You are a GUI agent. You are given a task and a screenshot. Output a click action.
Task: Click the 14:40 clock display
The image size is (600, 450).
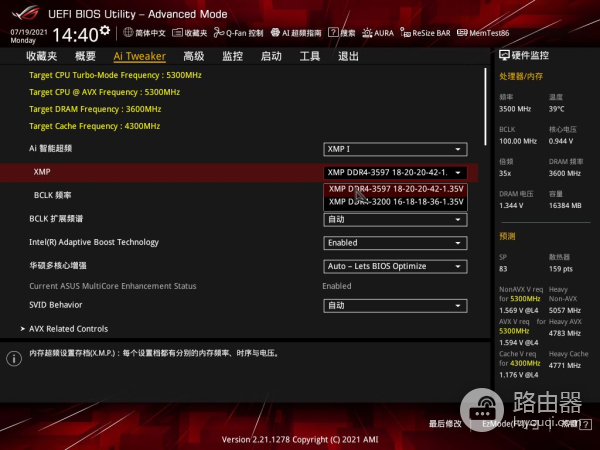[75, 35]
